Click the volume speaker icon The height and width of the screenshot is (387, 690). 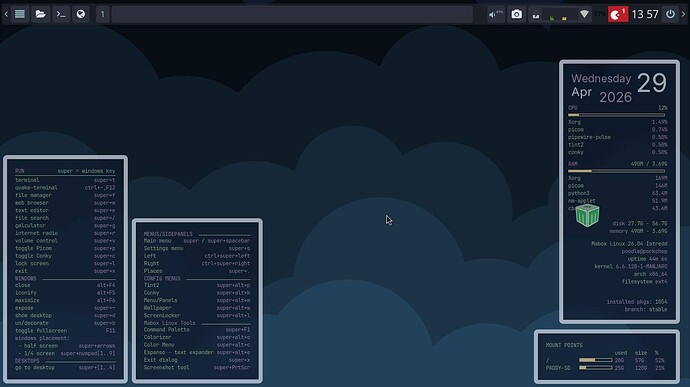(495, 14)
